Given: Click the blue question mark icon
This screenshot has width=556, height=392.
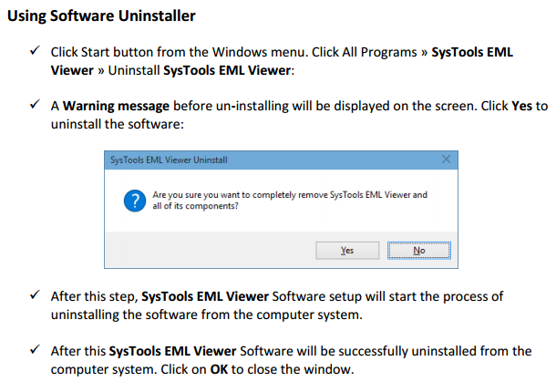Looking at the screenshot, I should (x=135, y=201).
